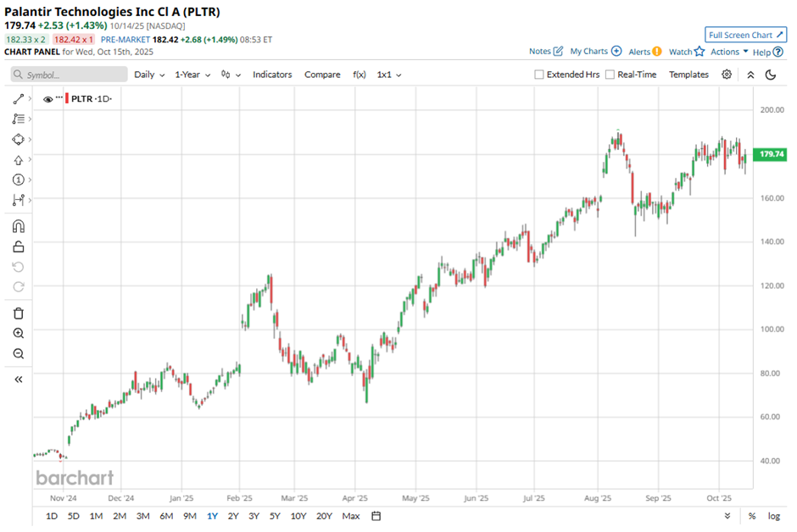797x532 pixels.
Task: Toggle PLTR series visibility eye icon
Action: tap(47, 98)
